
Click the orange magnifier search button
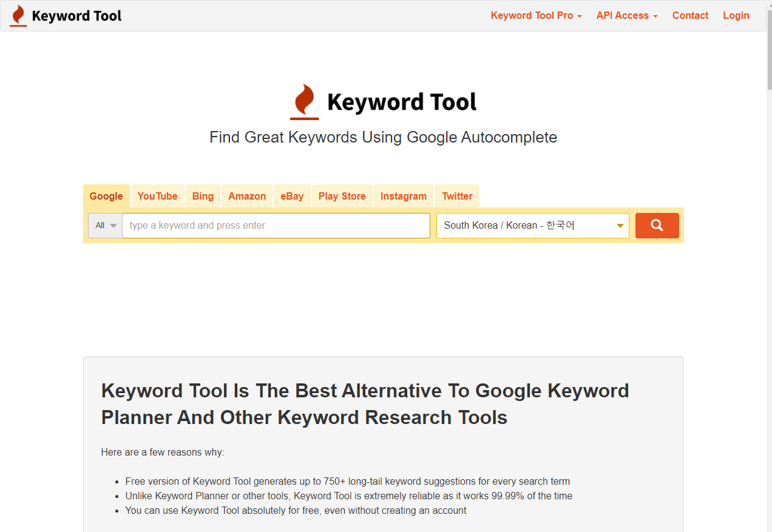tap(657, 226)
